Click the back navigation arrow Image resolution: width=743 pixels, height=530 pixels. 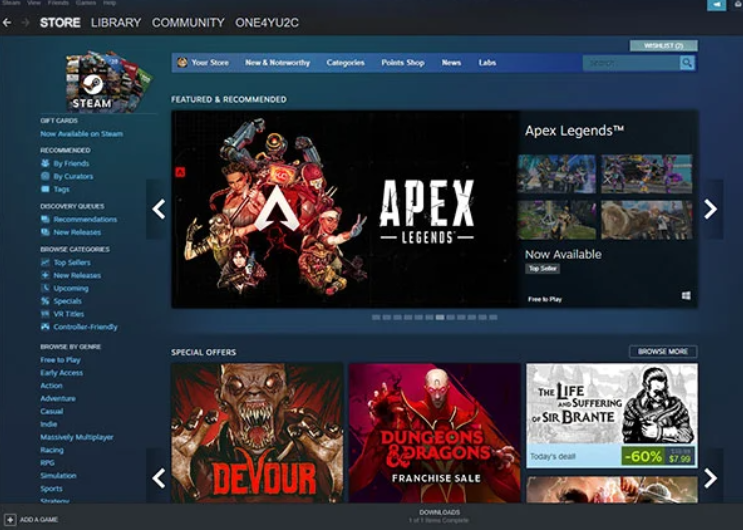point(7,22)
